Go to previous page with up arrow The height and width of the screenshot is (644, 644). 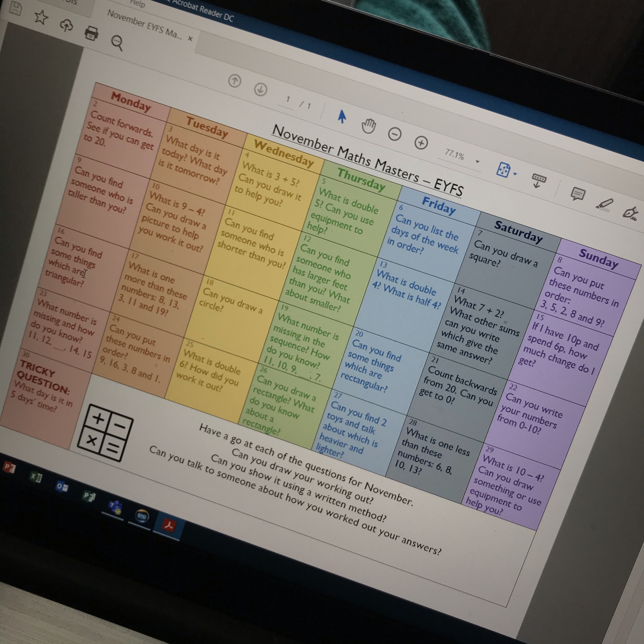(x=235, y=81)
